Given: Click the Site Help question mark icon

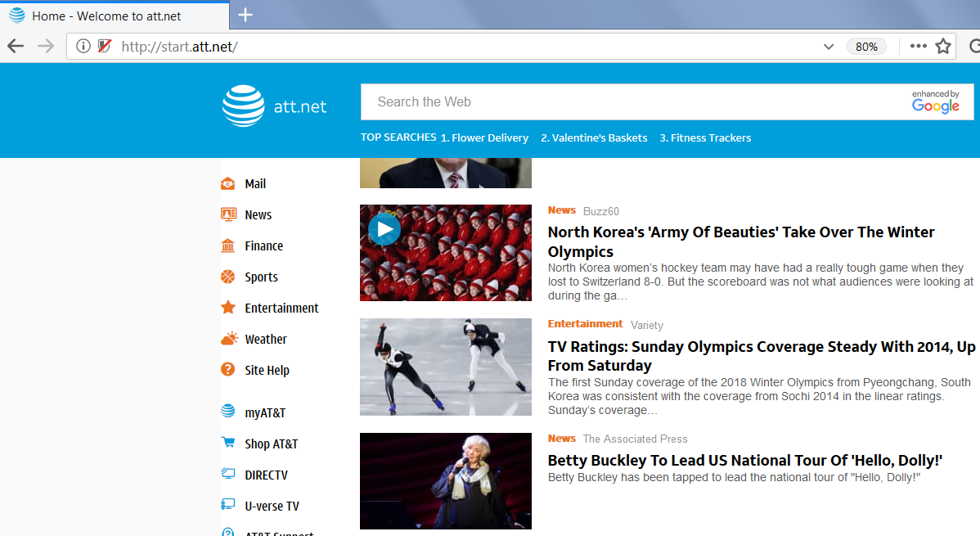Looking at the screenshot, I should coord(228,370).
